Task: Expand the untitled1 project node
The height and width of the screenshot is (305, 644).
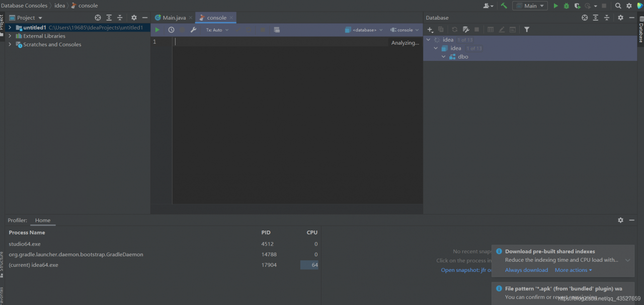Action: point(10,28)
